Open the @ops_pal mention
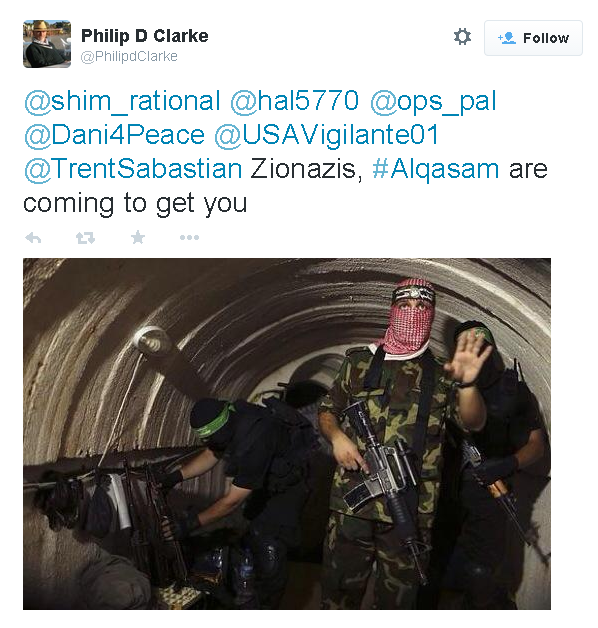The height and width of the screenshot is (628, 598). pyautogui.click(x=433, y=102)
